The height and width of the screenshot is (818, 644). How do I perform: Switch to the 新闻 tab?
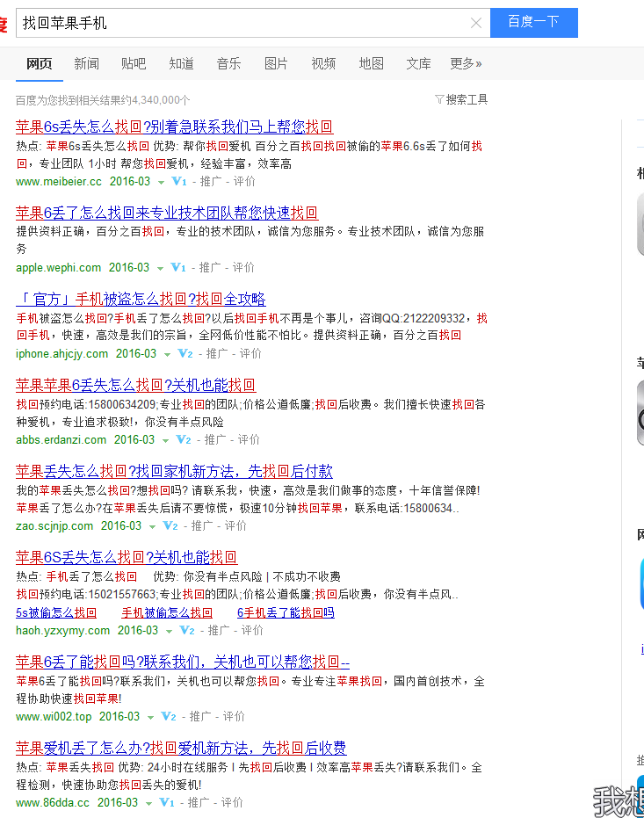point(87,63)
